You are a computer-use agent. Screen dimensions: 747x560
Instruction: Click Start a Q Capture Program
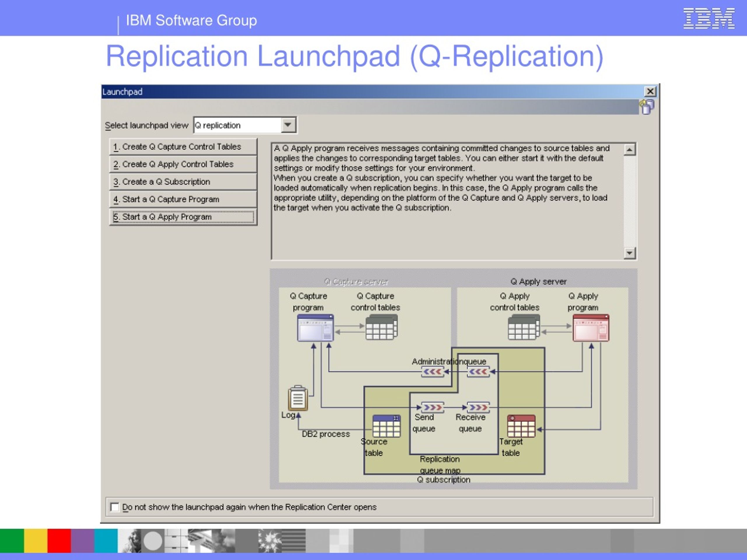click(183, 199)
